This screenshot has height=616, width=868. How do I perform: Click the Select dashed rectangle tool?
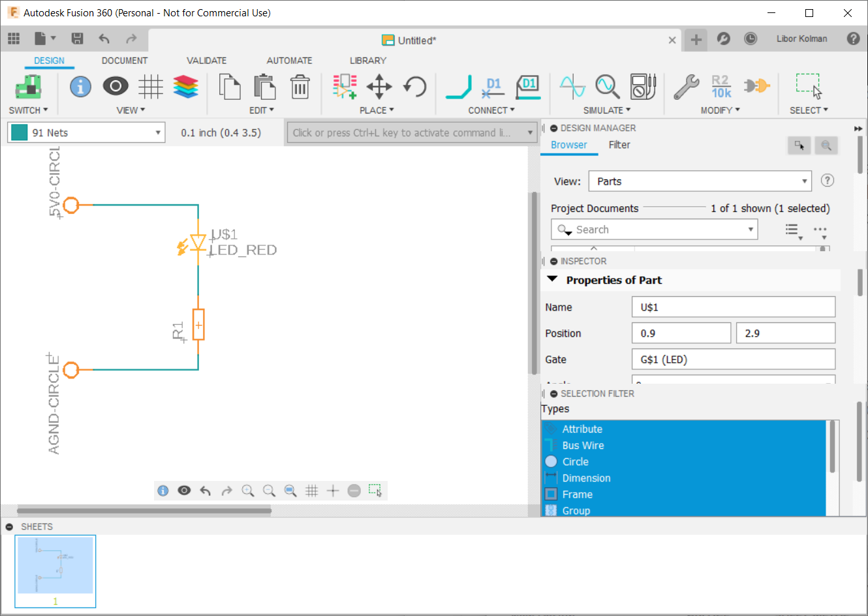point(809,86)
